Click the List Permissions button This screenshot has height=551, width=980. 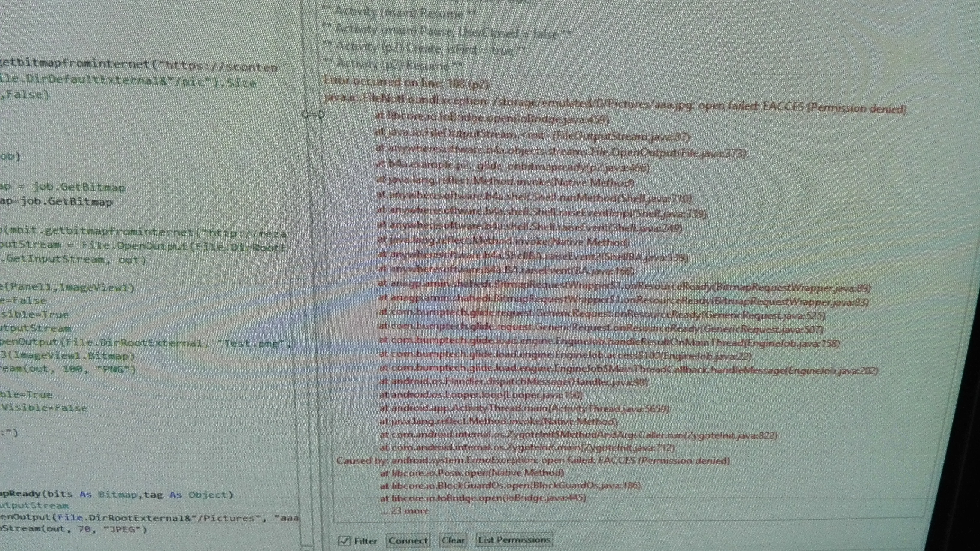[x=514, y=539]
